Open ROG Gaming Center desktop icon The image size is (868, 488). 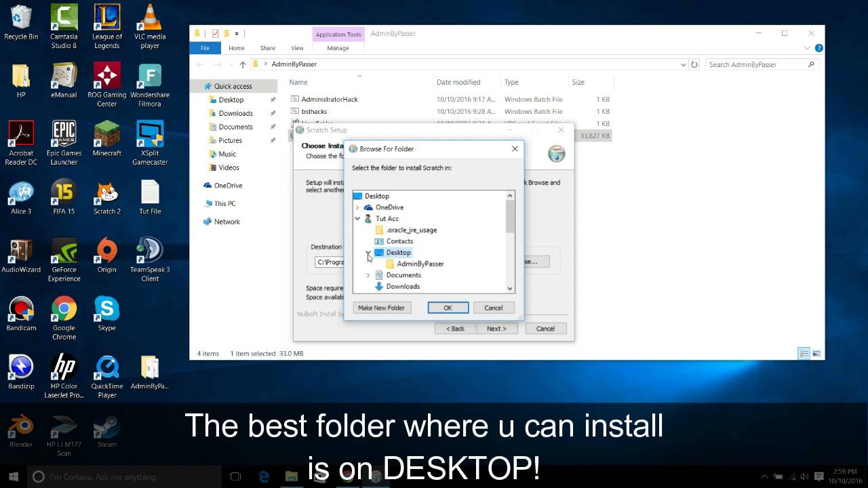[106, 85]
